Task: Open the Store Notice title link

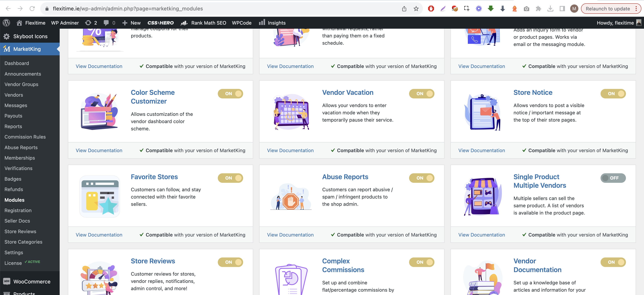Action: click(533, 92)
